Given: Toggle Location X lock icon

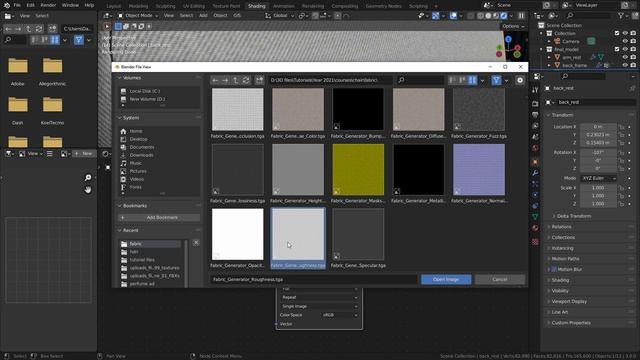Looking at the screenshot, I should click(x=621, y=127).
